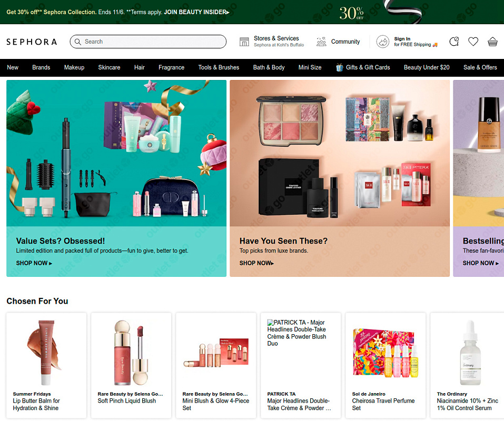Open the Brands menu
The height and width of the screenshot is (421, 504).
coord(41,67)
